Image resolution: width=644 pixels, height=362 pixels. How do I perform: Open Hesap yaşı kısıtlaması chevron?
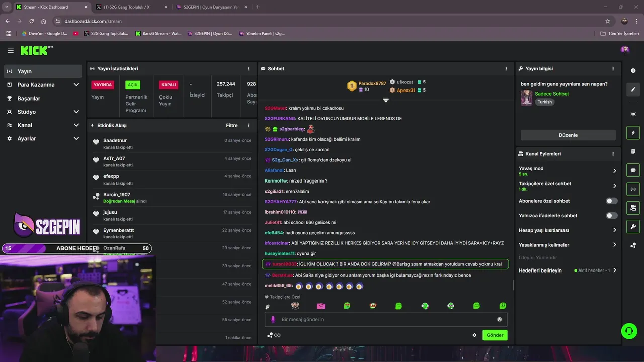[x=614, y=230]
